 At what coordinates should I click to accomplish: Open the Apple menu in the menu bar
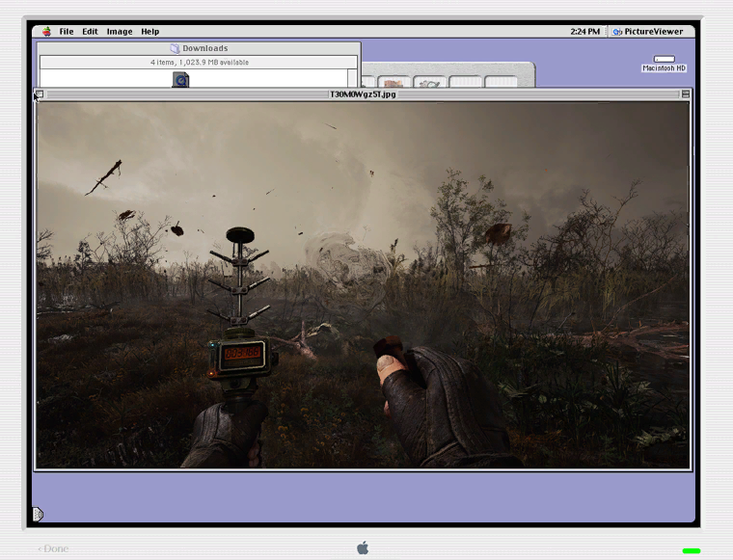coord(46,31)
